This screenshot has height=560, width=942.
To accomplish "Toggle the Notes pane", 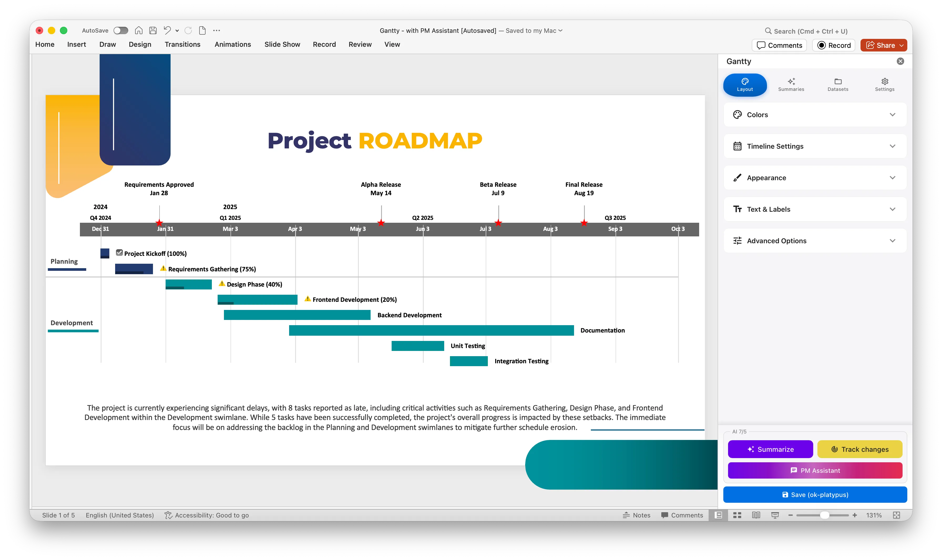I will 637,515.
